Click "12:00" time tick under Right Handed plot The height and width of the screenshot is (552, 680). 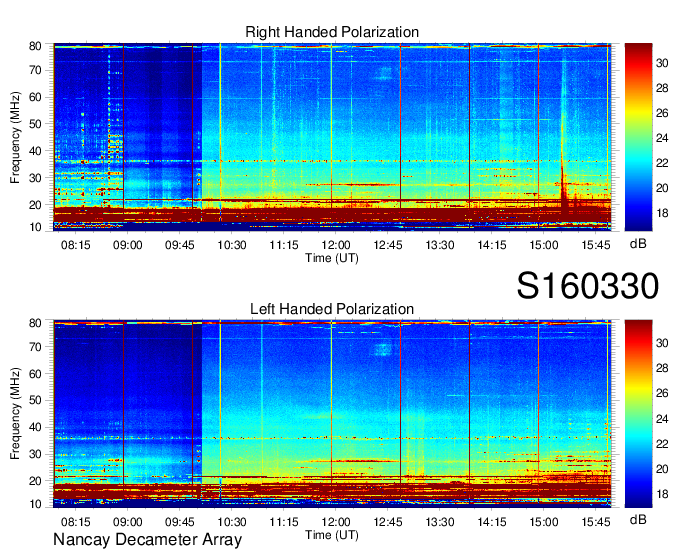pyautogui.click(x=336, y=245)
